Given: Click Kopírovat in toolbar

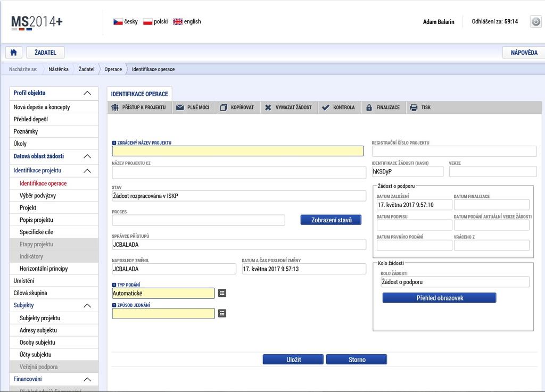Looking at the screenshot, I should 237,107.
